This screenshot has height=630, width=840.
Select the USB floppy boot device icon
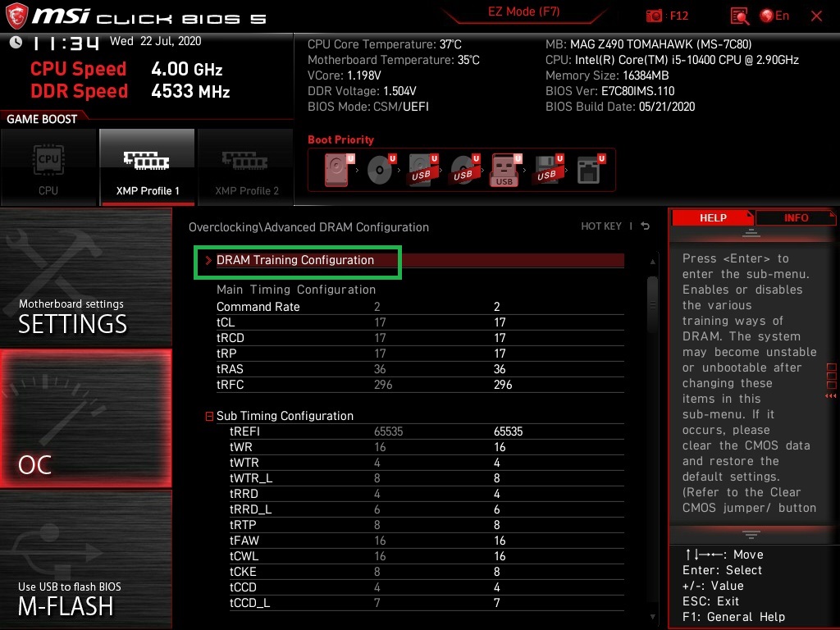point(549,171)
